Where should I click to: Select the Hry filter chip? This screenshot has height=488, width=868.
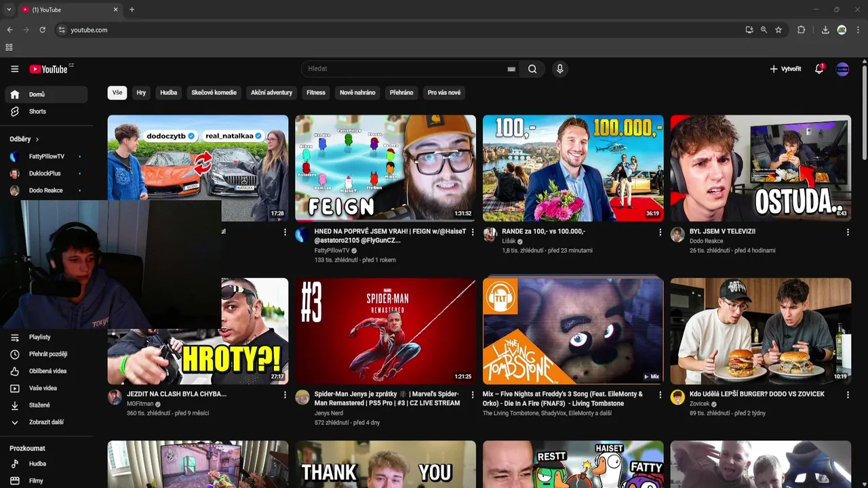click(141, 93)
